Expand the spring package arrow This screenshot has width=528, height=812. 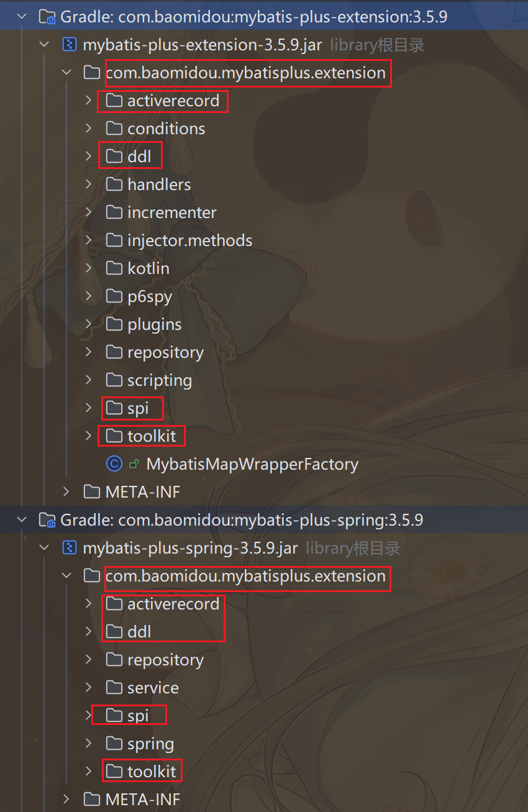(89, 744)
